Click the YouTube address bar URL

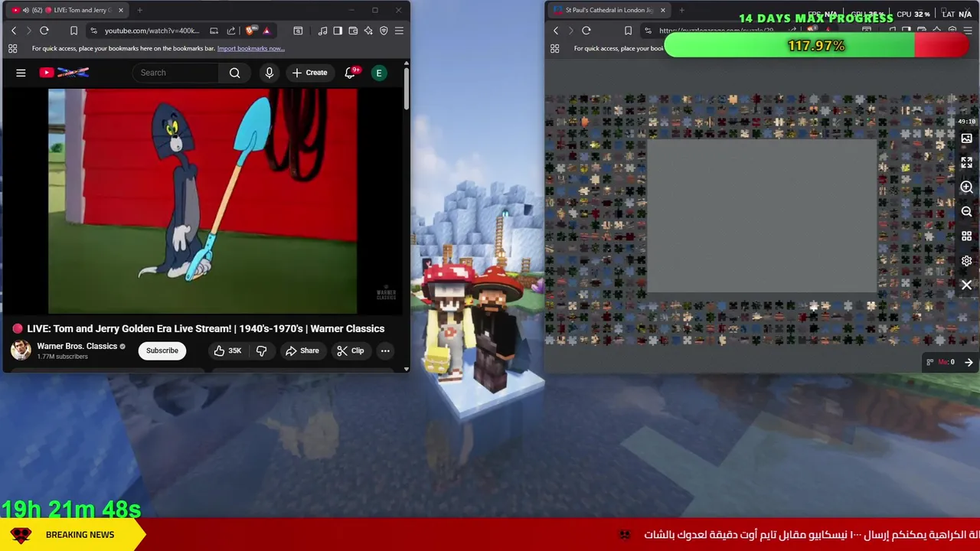152,31
